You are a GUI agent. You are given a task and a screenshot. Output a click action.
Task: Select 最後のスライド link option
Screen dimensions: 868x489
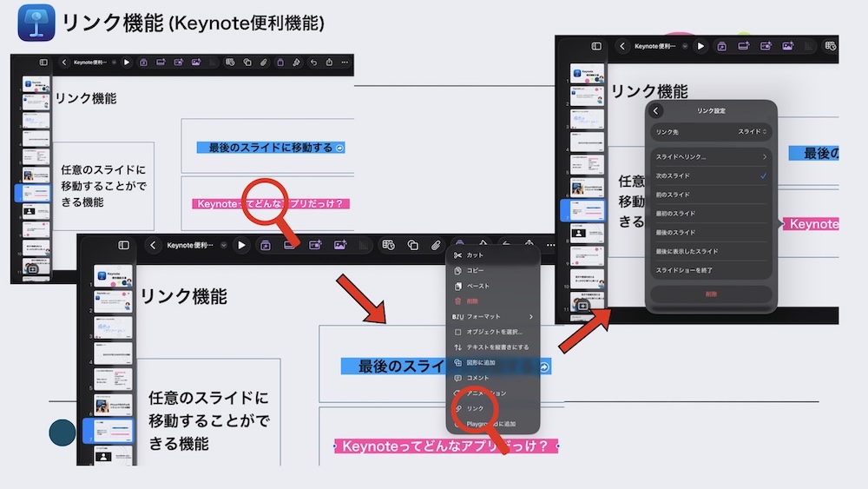[x=711, y=233]
